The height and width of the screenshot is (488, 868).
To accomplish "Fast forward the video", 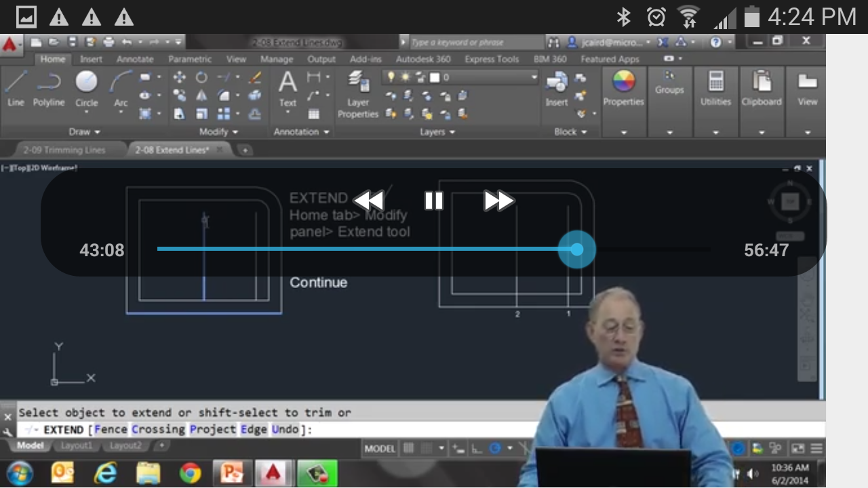I will 499,201.
